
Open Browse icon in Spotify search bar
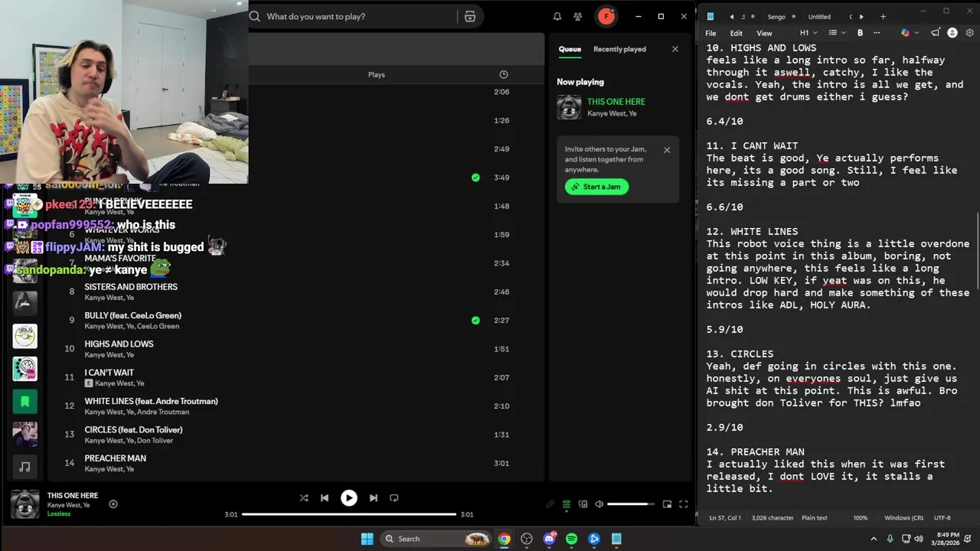(470, 16)
